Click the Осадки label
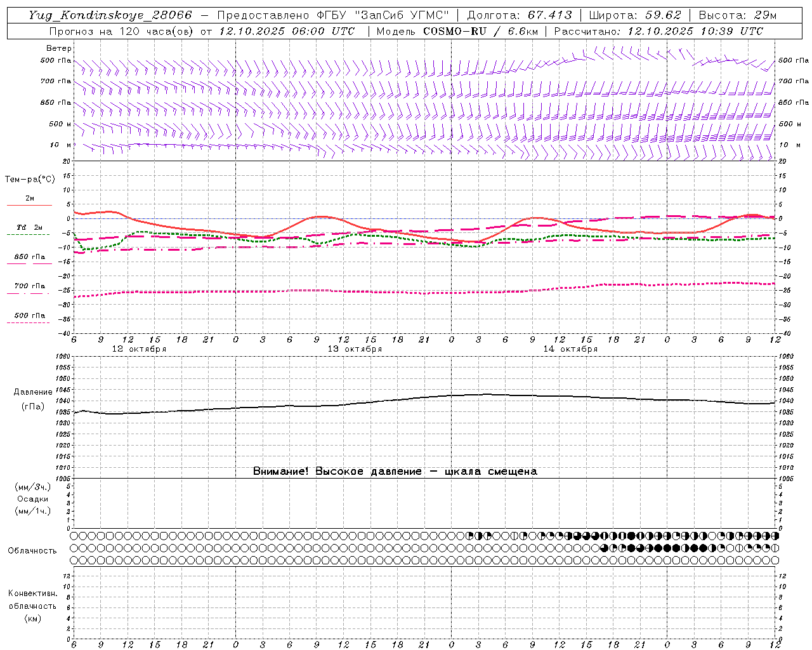The width and height of the screenshot is (812, 650). click(33, 499)
